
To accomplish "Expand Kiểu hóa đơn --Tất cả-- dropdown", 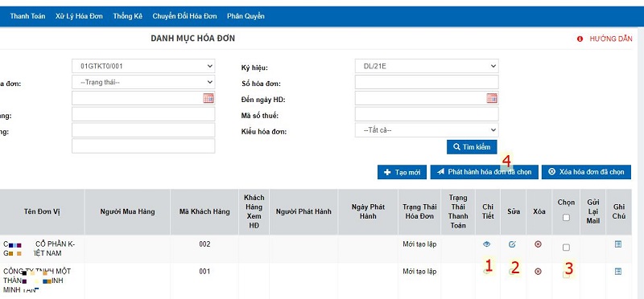I will point(427,130).
